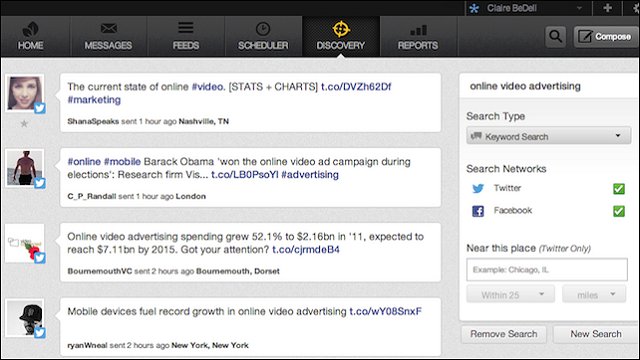
Task: Click BournemouthVC profile picture
Action: point(24,243)
